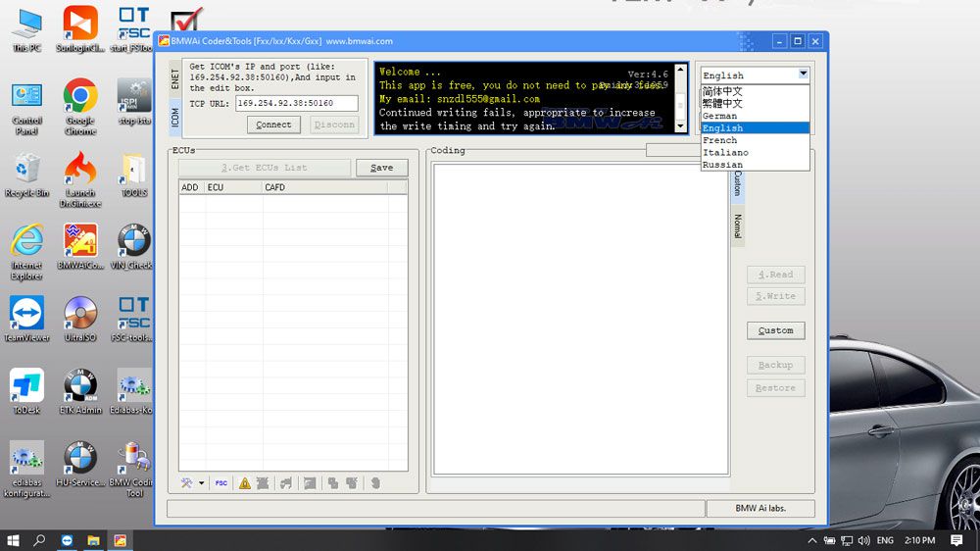Click the ECU column header

pyautogui.click(x=233, y=187)
